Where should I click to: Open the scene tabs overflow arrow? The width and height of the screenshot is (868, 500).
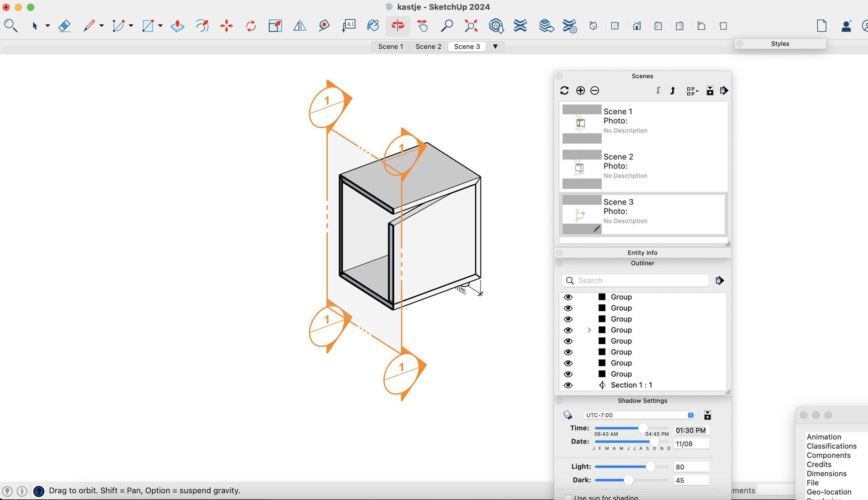(495, 47)
